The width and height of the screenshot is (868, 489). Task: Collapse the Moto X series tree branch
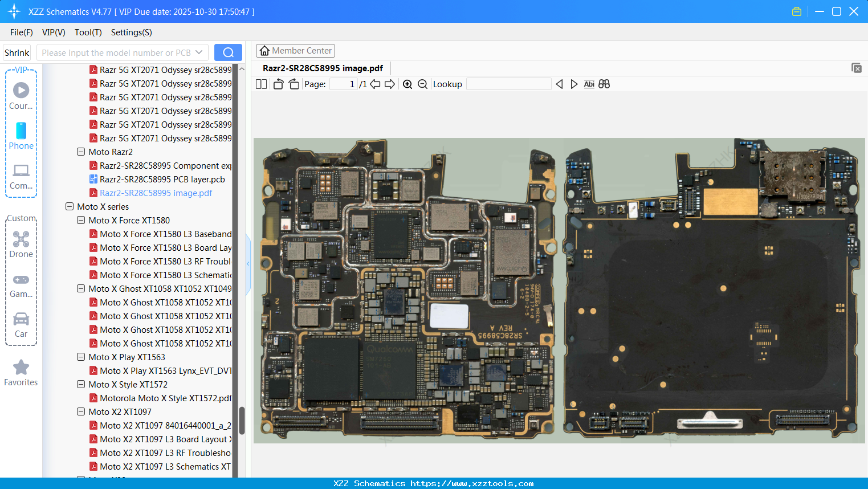pyautogui.click(x=69, y=206)
